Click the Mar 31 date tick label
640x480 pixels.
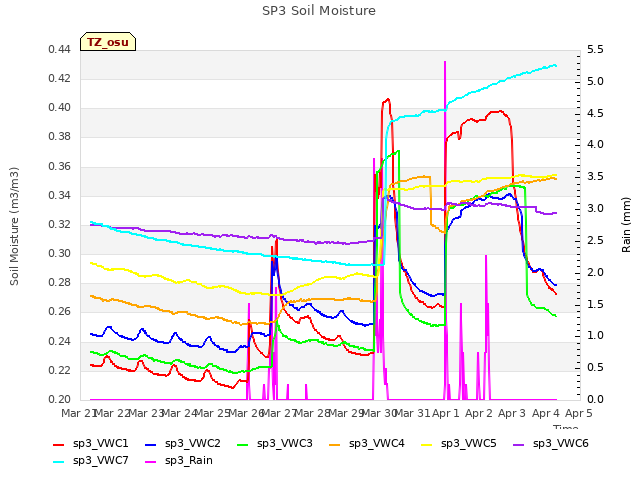[x=412, y=413]
